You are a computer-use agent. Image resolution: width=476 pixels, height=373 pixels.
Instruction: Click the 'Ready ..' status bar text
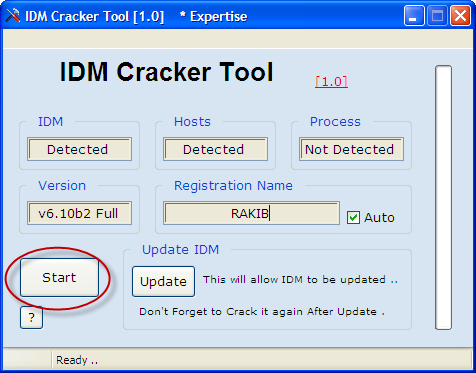tap(77, 360)
